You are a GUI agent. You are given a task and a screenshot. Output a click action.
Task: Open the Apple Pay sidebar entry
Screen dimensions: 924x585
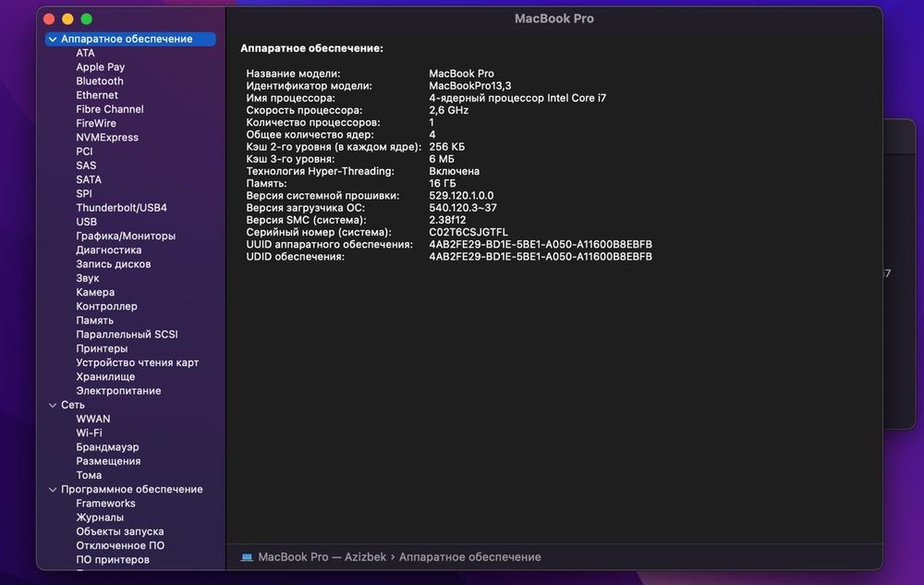[x=100, y=67]
